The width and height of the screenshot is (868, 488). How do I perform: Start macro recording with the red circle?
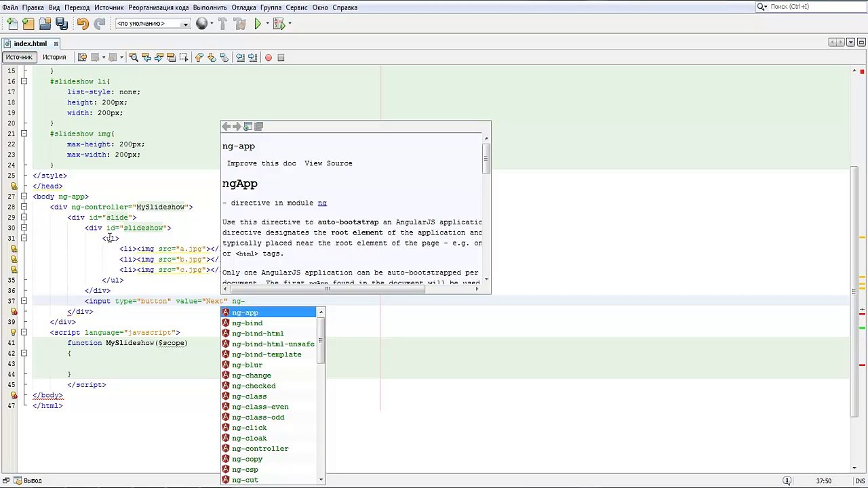(x=269, y=58)
